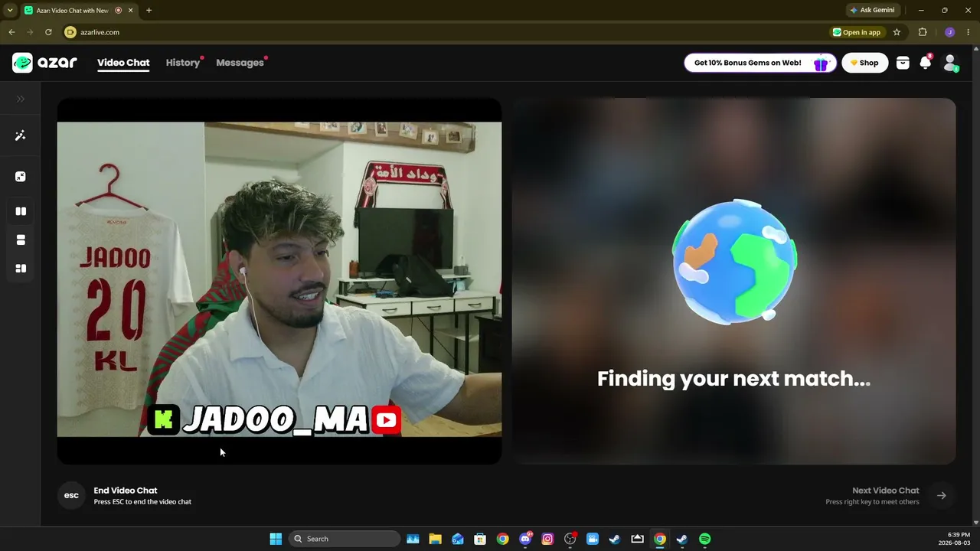Open Spotify from the taskbar
The height and width of the screenshot is (551, 980).
click(x=704, y=539)
